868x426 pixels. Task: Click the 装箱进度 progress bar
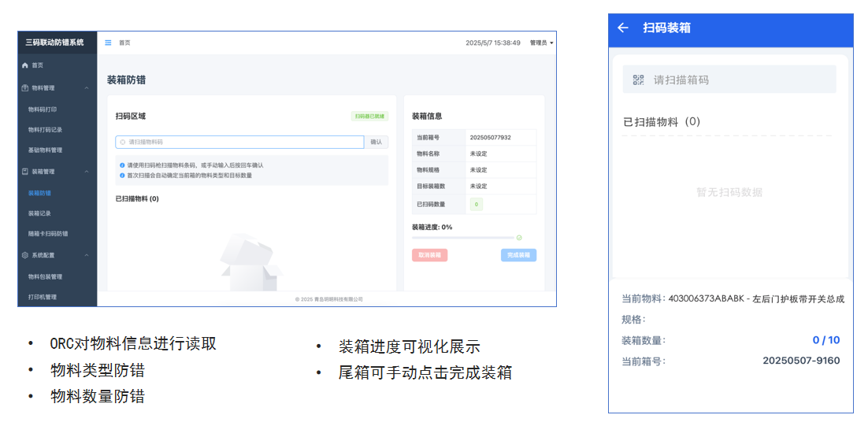coord(463,238)
